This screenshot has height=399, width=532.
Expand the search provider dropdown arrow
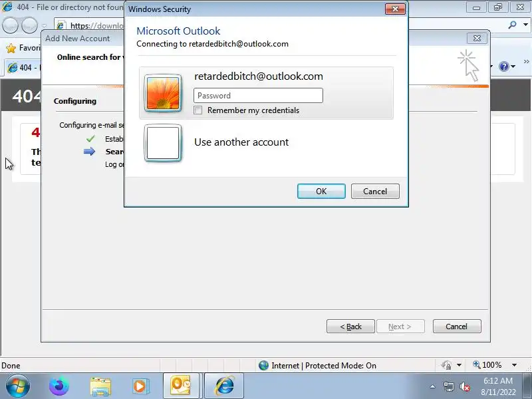525,25
